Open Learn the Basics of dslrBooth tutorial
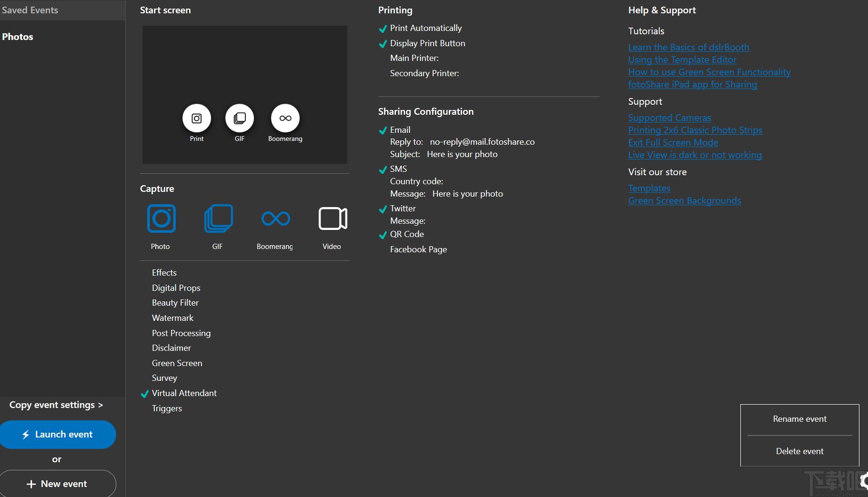Screen dimensions: 868x497 tap(688, 47)
